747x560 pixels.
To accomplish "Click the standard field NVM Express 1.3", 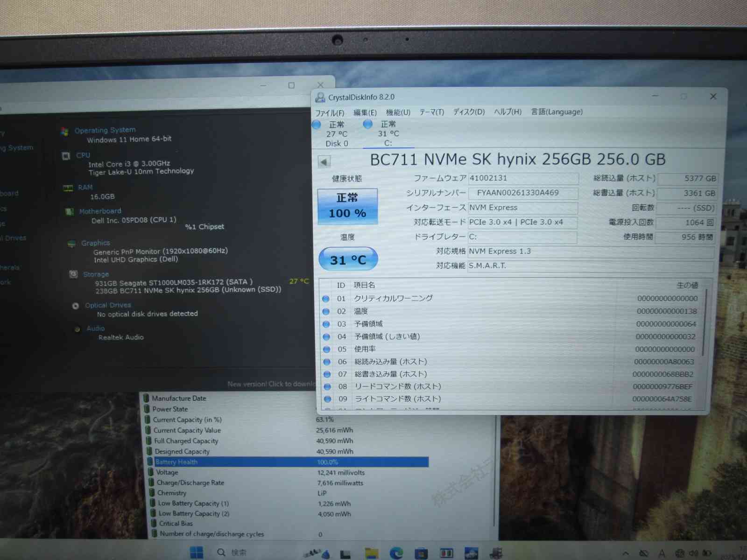I will point(591,252).
